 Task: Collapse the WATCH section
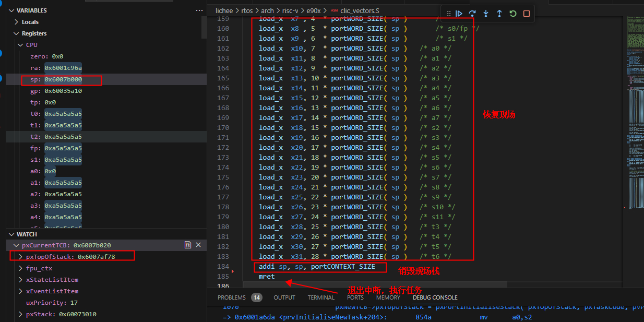(11, 234)
